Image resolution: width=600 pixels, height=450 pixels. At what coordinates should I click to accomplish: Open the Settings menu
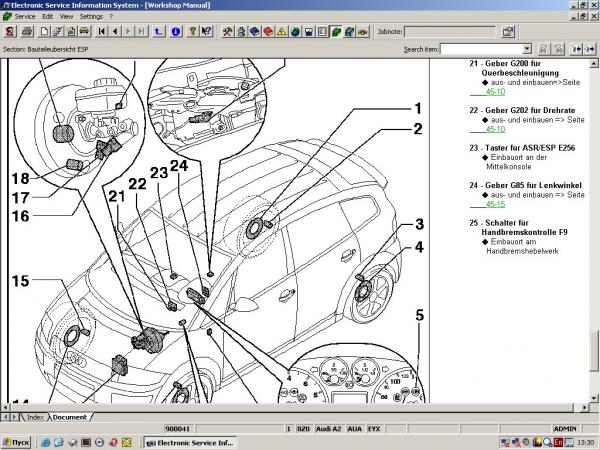click(x=91, y=16)
